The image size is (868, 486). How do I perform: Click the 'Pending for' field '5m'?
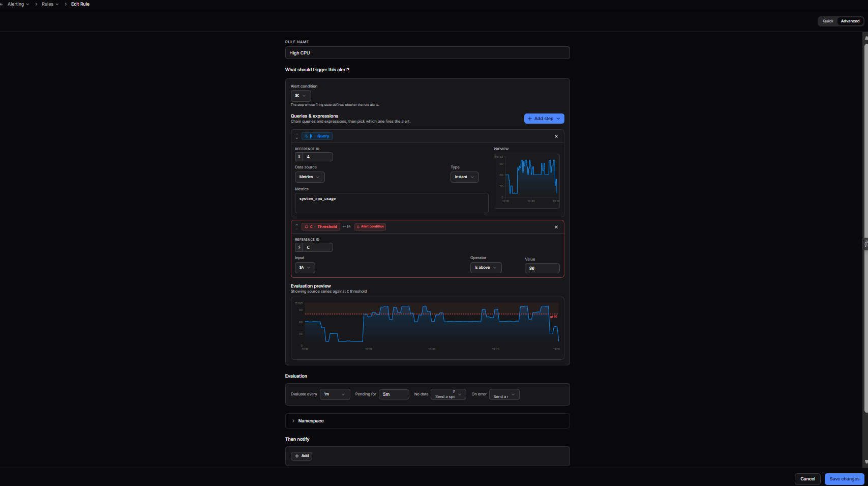pyautogui.click(x=394, y=394)
